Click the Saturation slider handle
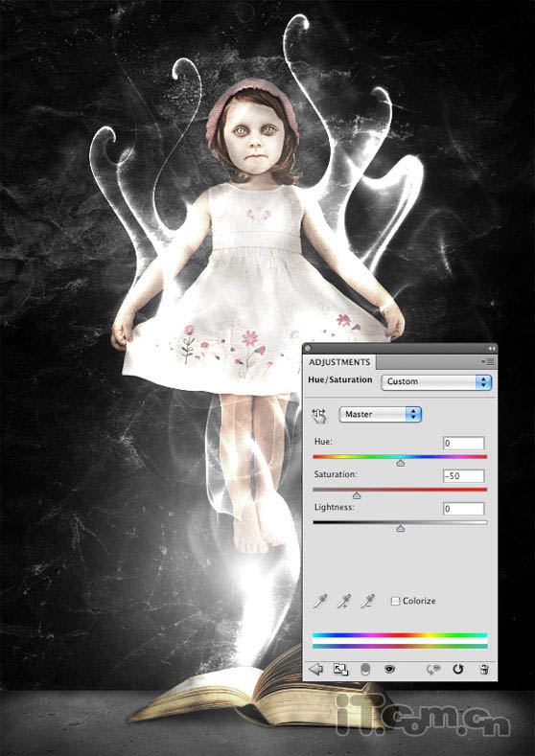Viewport: 535px width, 756px height. point(357,495)
